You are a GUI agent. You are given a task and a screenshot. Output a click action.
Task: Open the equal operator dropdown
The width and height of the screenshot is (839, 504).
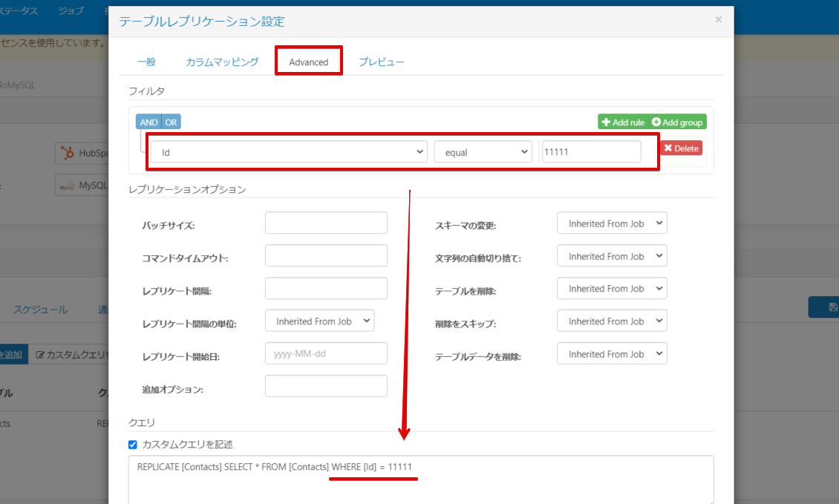tap(483, 152)
